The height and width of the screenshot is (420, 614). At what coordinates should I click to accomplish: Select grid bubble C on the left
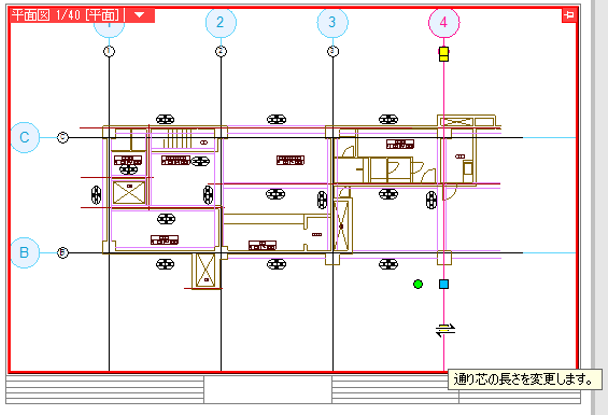25,137
